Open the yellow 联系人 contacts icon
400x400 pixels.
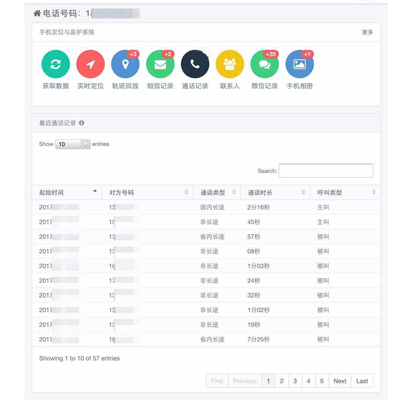pyautogui.click(x=230, y=64)
